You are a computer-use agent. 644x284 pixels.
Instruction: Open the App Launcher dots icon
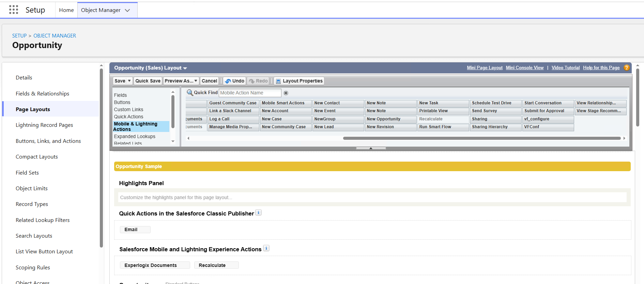[14, 10]
